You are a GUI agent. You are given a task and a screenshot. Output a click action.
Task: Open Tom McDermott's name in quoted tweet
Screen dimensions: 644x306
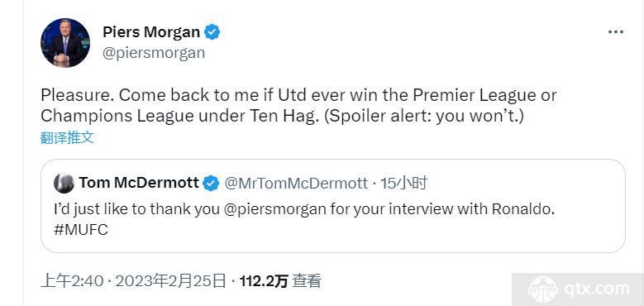tap(139, 183)
